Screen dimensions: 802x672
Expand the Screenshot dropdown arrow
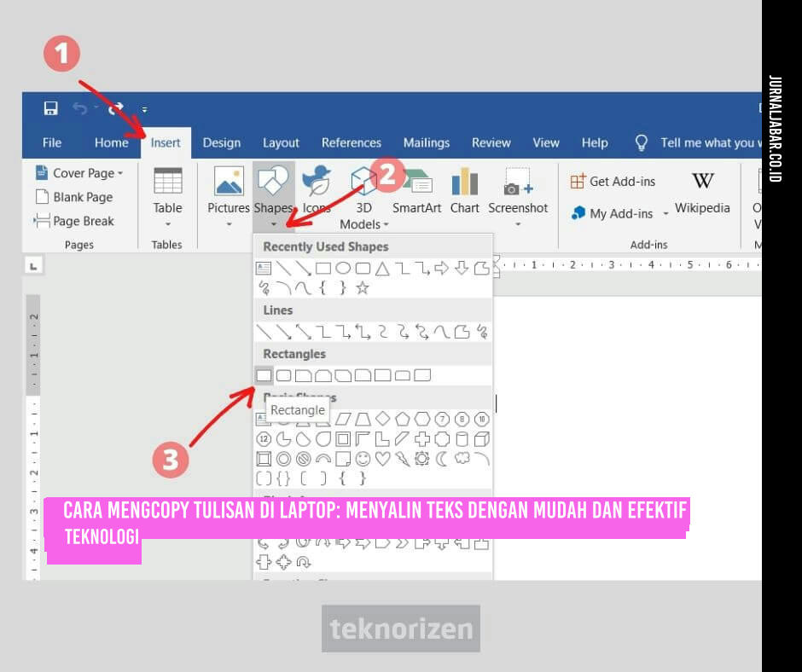tap(518, 224)
